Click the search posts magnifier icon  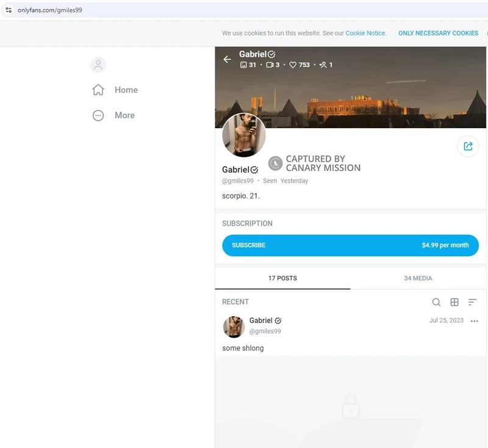coord(436,302)
